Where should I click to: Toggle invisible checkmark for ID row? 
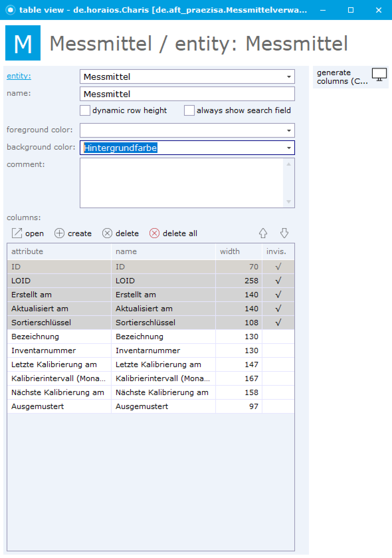tap(278, 267)
